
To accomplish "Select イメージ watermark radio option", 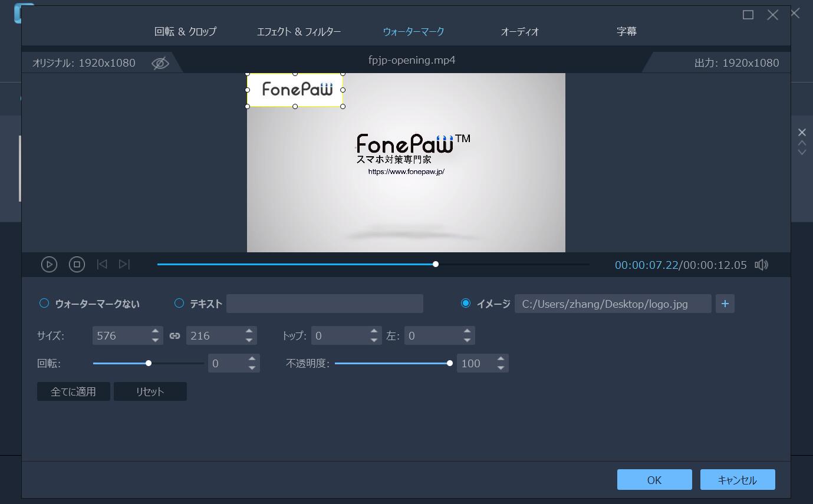I will [x=466, y=303].
